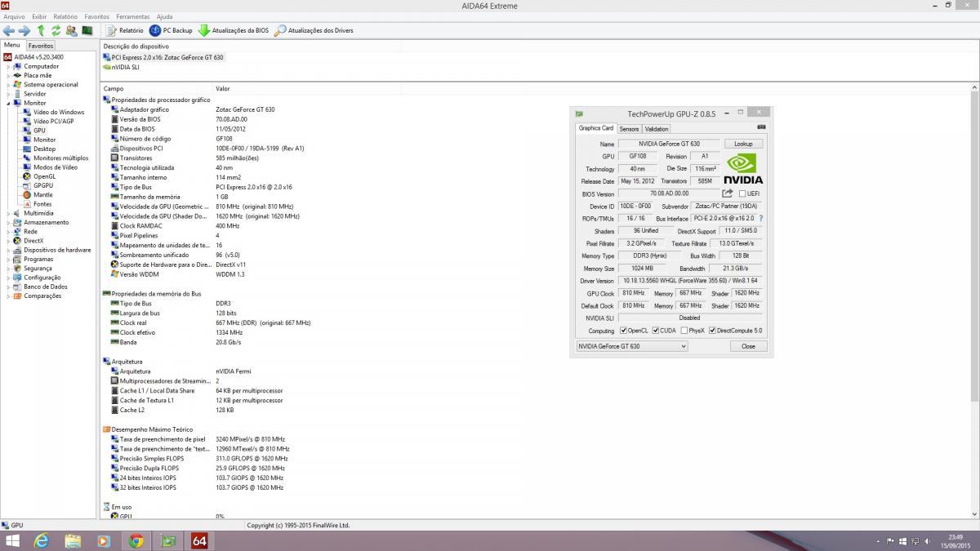Toggle the OpenCL checkbox

[623, 331]
